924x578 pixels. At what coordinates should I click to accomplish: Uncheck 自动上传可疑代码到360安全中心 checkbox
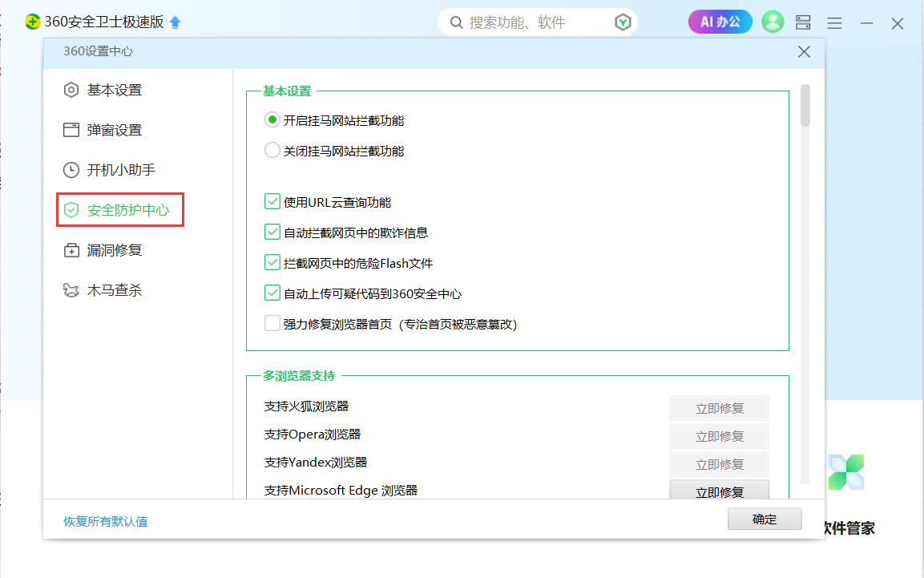pyautogui.click(x=272, y=293)
